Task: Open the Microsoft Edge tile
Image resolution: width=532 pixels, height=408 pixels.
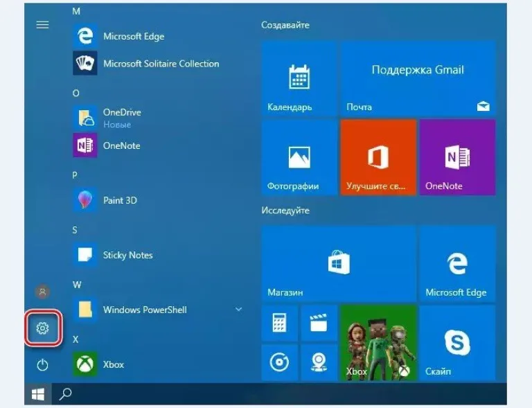Action: 457,264
